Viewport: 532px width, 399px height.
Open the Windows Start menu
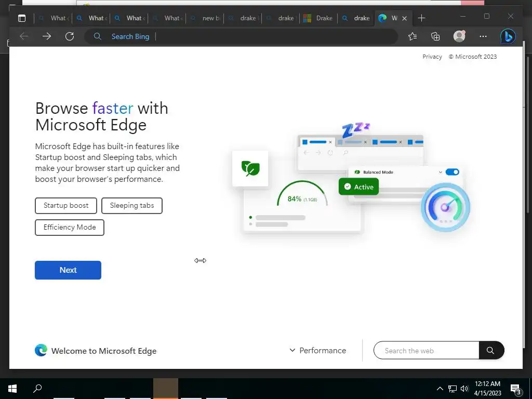pos(12,389)
